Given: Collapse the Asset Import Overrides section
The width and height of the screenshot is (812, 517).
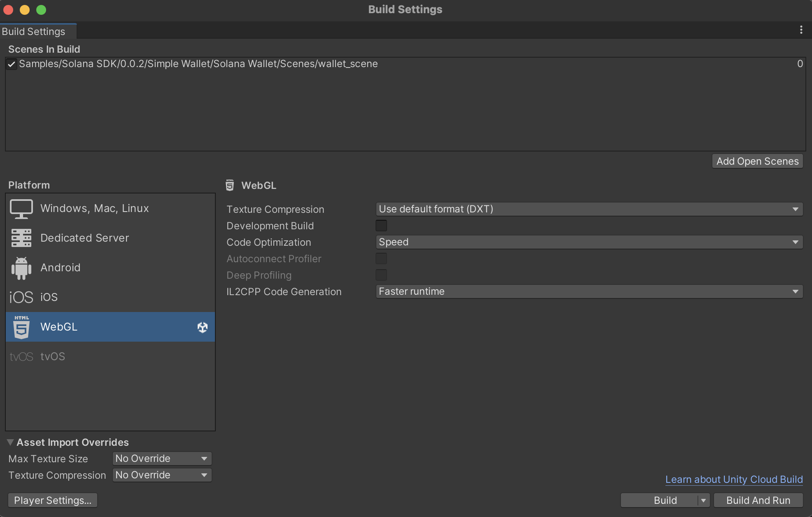Looking at the screenshot, I should [10, 442].
